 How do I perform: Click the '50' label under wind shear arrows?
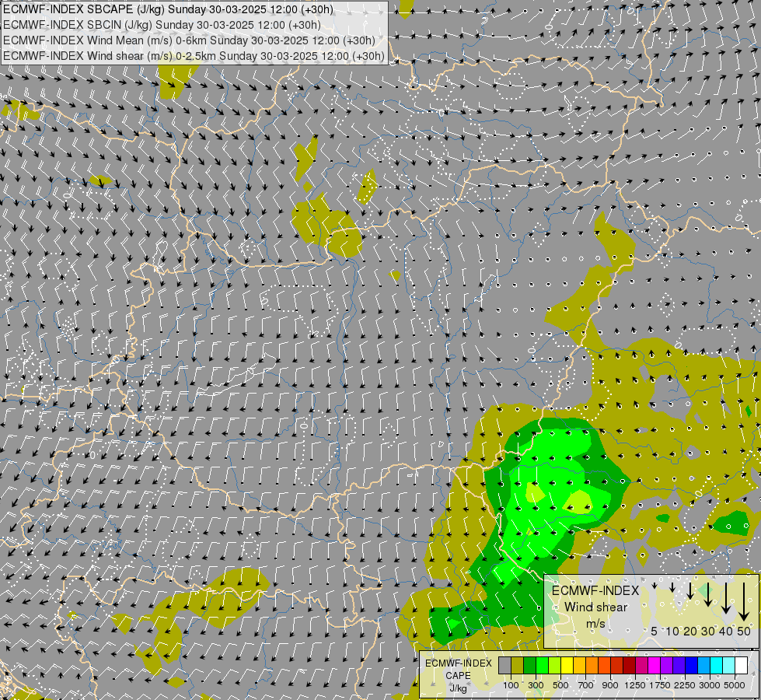coord(744,631)
